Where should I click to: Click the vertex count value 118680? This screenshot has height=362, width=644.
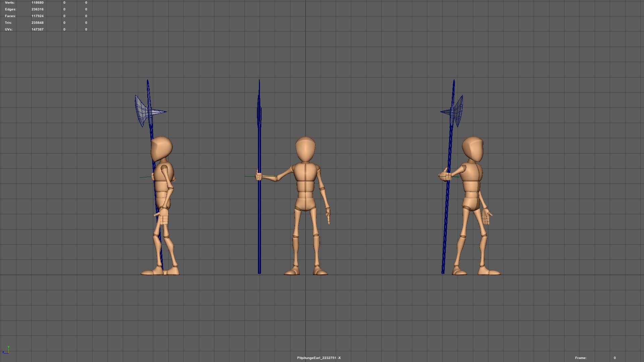coord(37,2)
